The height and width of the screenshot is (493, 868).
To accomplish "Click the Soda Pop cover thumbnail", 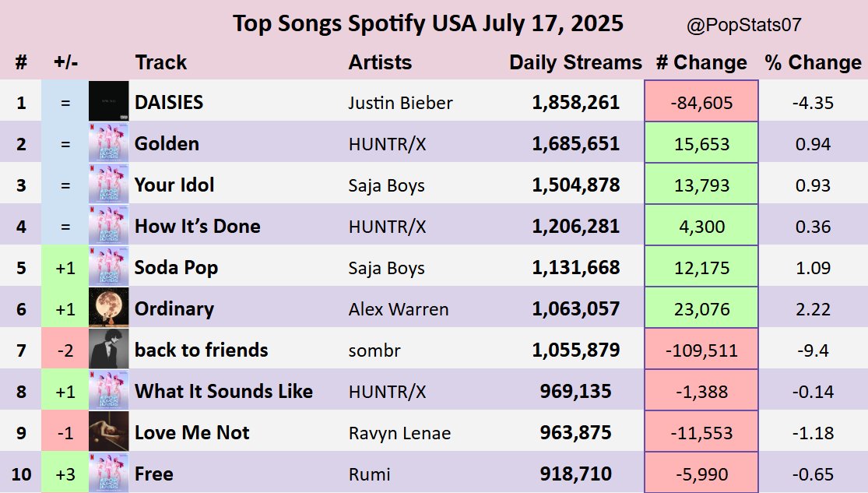I will 108,267.
